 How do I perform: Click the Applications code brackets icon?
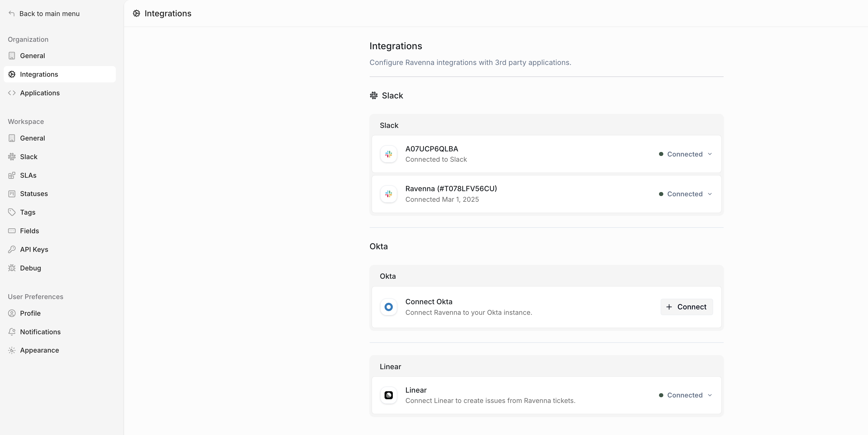[x=12, y=93]
